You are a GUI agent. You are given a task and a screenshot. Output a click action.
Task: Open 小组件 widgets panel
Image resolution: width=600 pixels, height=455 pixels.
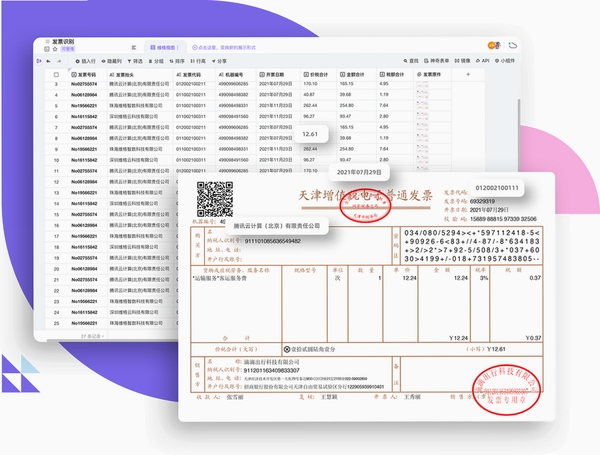tap(505, 60)
